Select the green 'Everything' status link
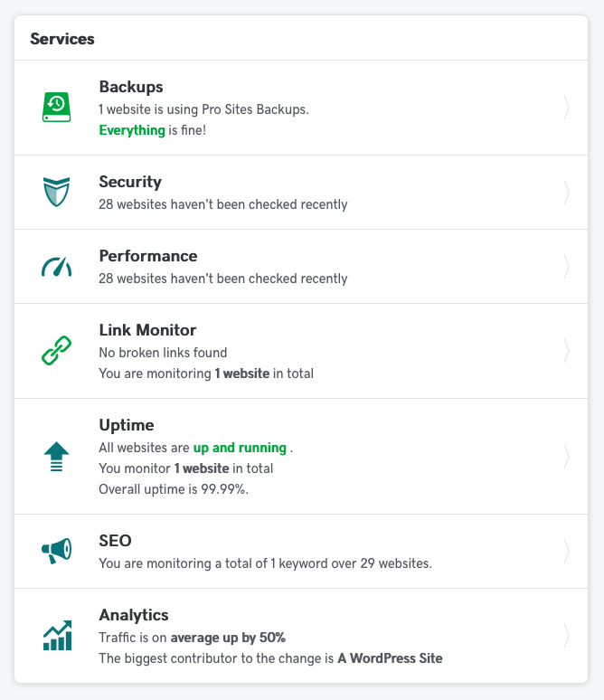The height and width of the screenshot is (700, 604). pos(132,130)
